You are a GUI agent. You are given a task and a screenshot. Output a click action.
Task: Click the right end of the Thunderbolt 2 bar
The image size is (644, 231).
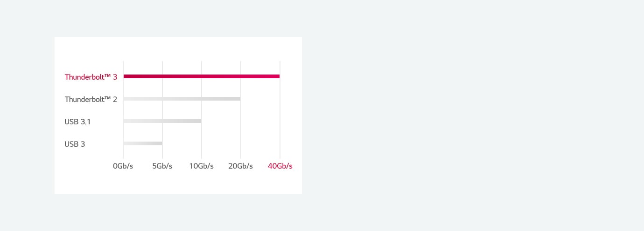[x=239, y=99]
